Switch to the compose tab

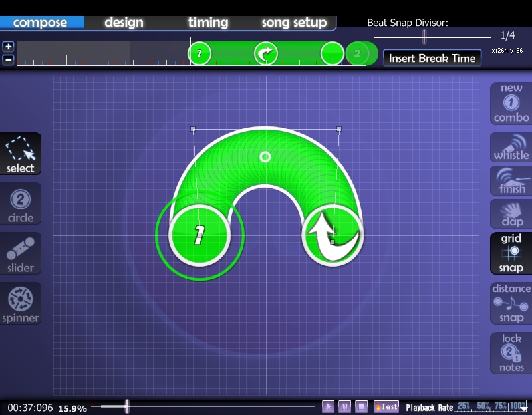click(x=42, y=23)
